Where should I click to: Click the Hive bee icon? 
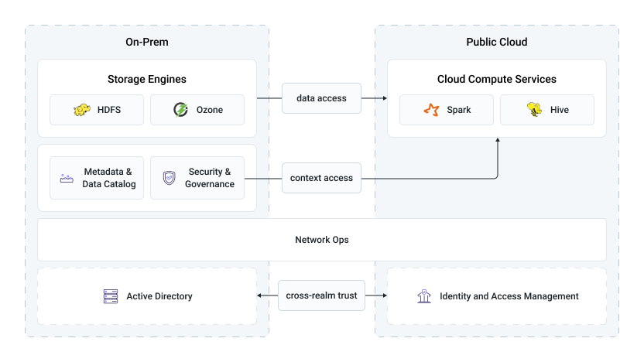pyautogui.click(x=534, y=110)
